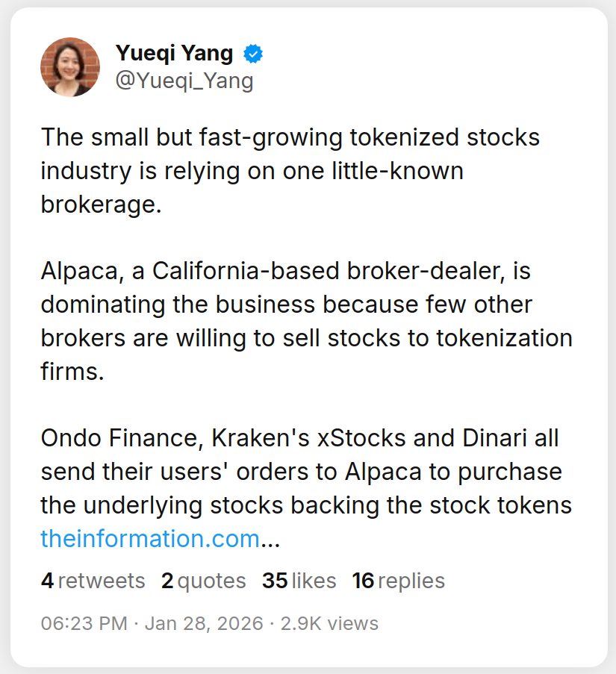View the 4 retweets list
This screenshot has height=674, width=616.
[93, 581]
